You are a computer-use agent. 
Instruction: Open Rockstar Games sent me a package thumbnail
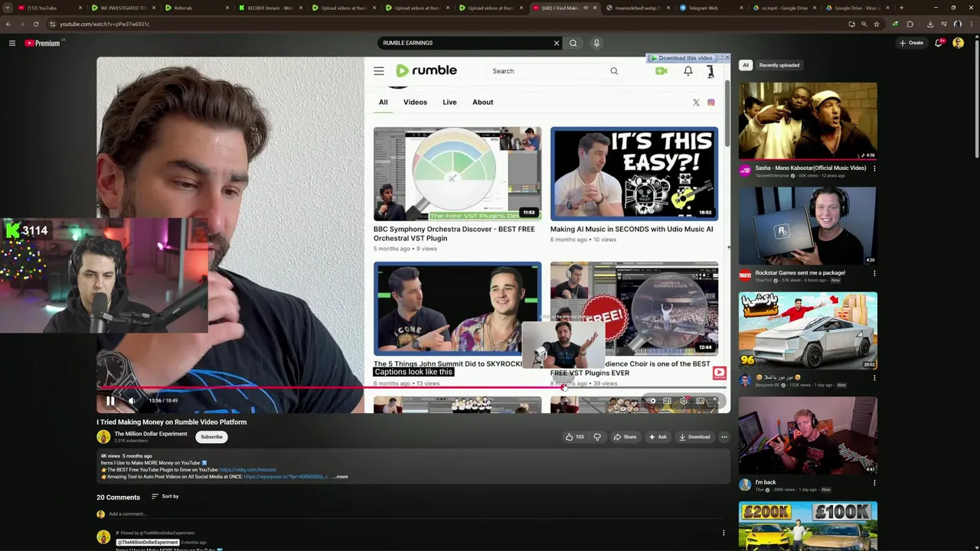(808, 227)
